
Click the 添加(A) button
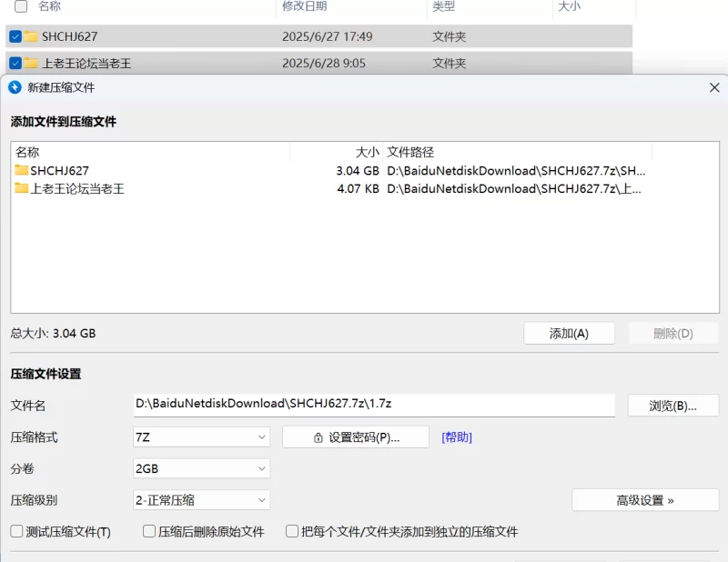tap(570, 333)
